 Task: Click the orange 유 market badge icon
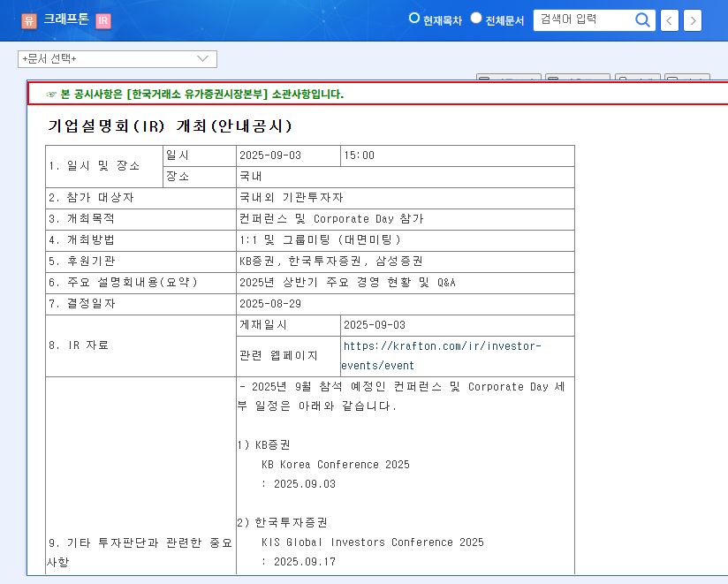pos(29,21)
